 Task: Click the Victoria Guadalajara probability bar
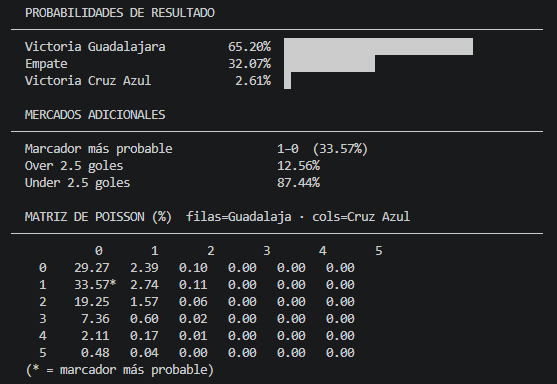[378, 47]
